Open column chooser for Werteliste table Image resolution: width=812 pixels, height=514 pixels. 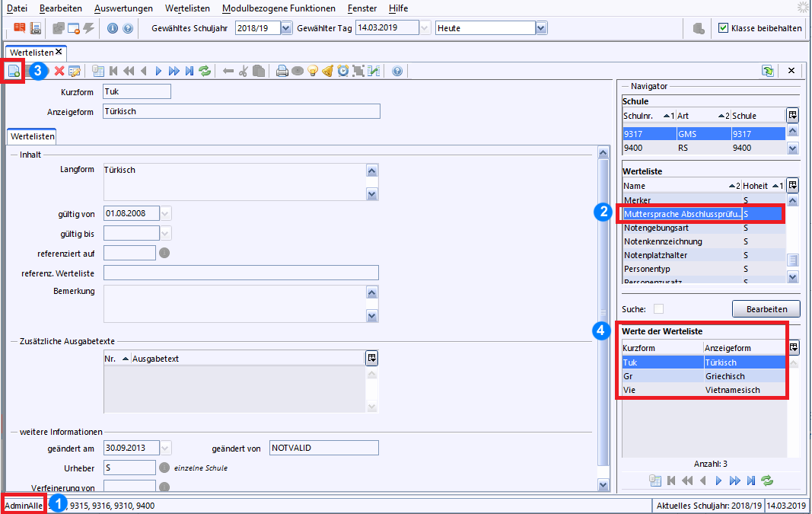click(x=792, y=185)
